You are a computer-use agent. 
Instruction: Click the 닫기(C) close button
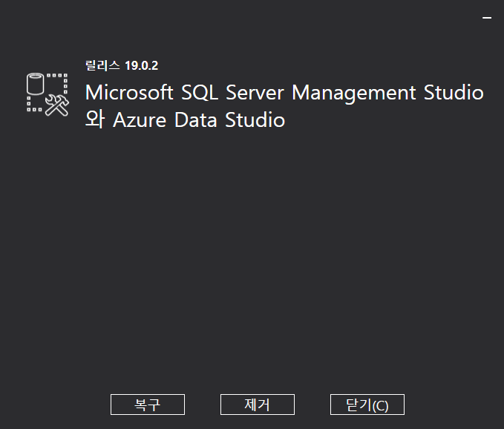[367, 405]
